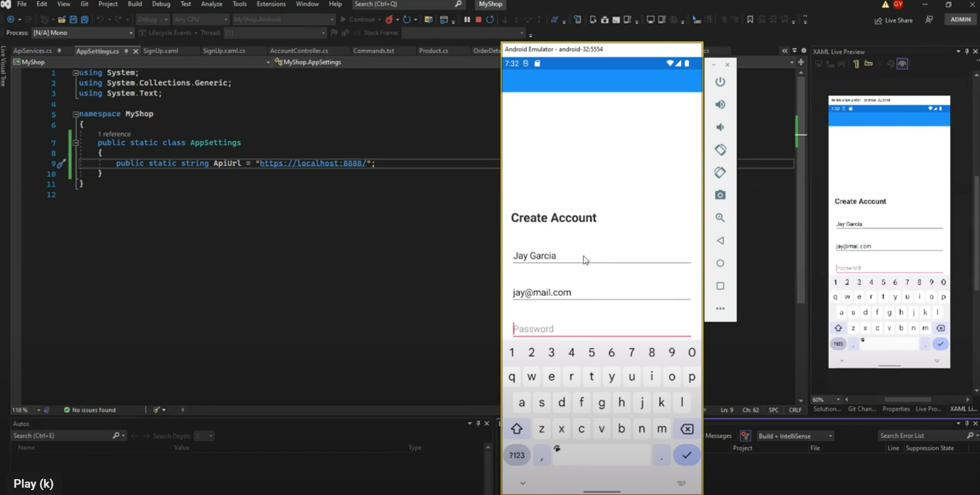
Task: Tap the keyboard backspace key
Action: pyautogui.click(x=686, y=429)
